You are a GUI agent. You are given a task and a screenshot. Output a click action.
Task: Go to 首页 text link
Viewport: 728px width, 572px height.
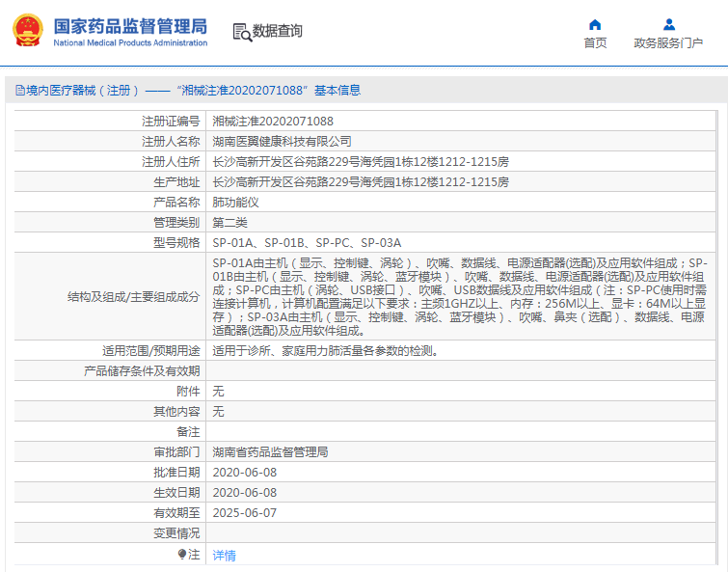[x=595, y=43]
